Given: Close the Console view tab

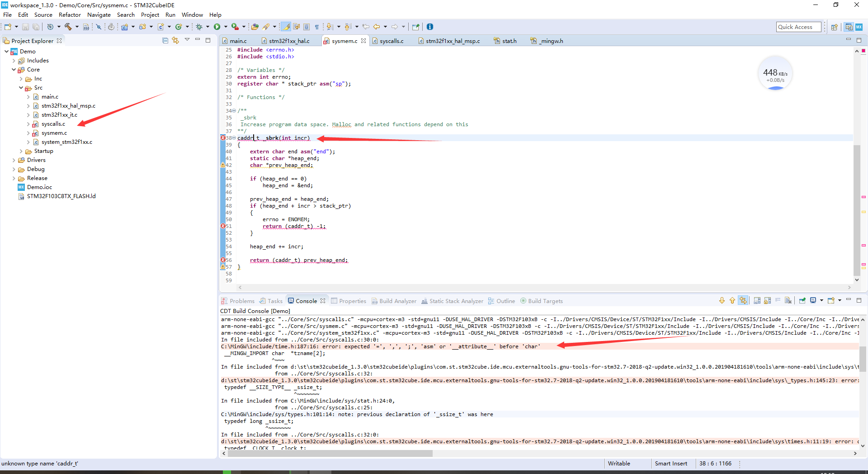Looking at the screenshot, I should 323,301.
